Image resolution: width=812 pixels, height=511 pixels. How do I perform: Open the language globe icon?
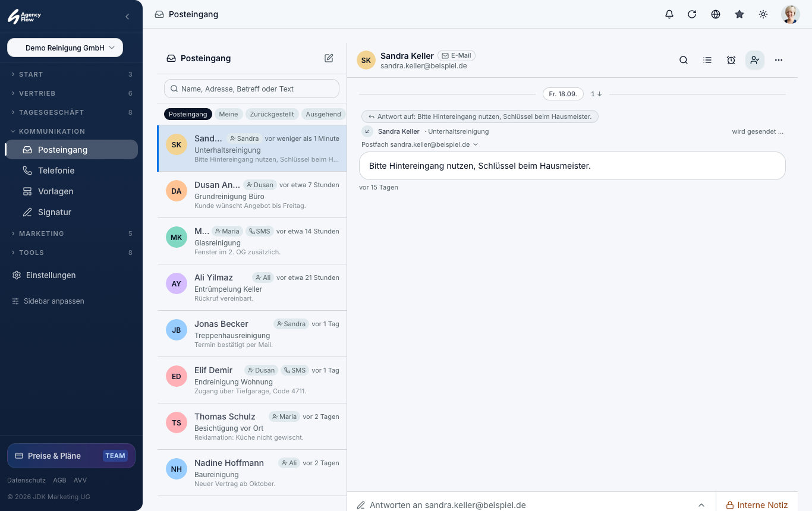tap(716, 14)
